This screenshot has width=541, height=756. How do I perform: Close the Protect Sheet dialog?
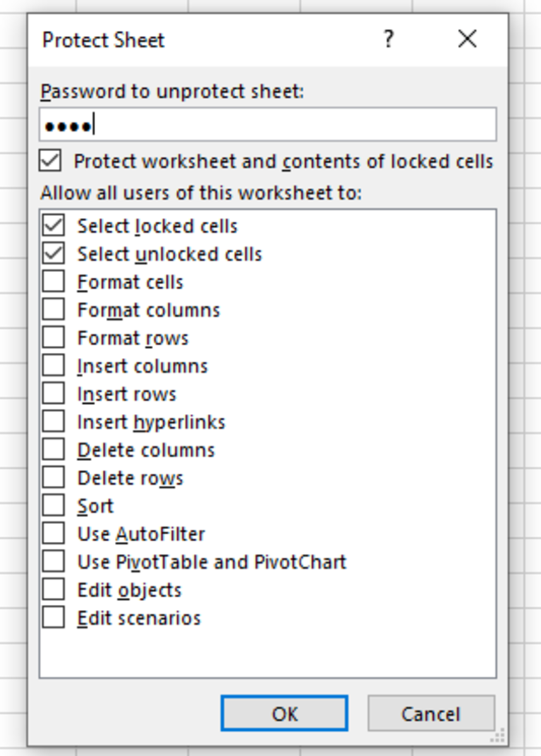pos(467,40)
